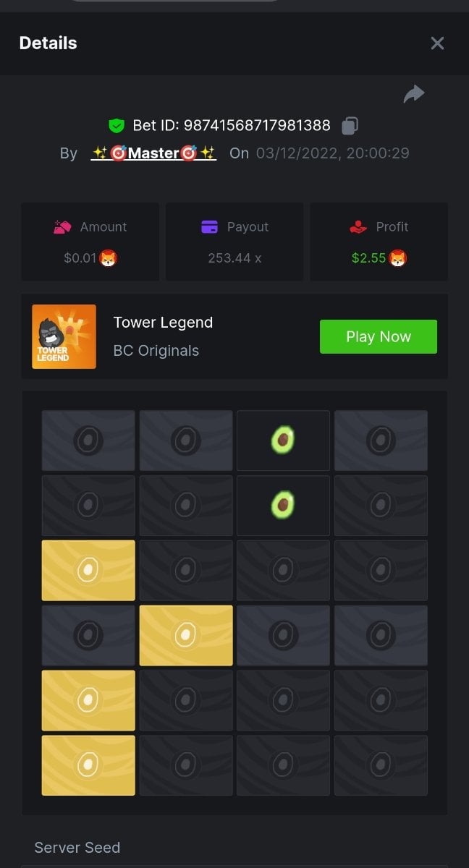Click the Play Now button
The width and height of the screenshot is (469, 868).
click(x=379, y=336)
